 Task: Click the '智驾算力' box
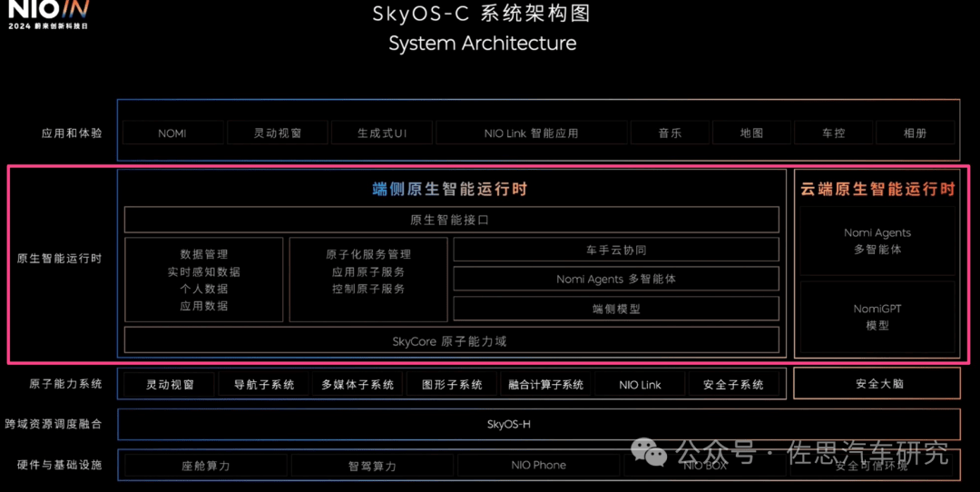coord(373,466)
